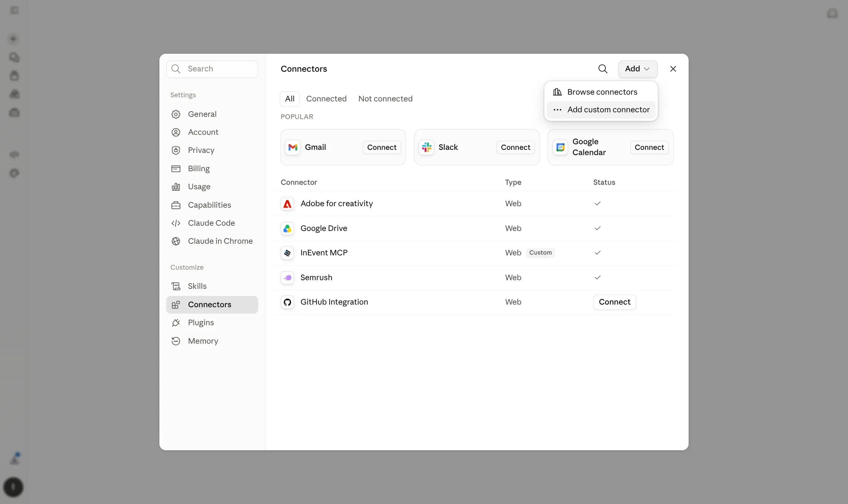Click the Google Drive logo icon
Viewport: 848px width, 504px height.
tap(287, 228)
